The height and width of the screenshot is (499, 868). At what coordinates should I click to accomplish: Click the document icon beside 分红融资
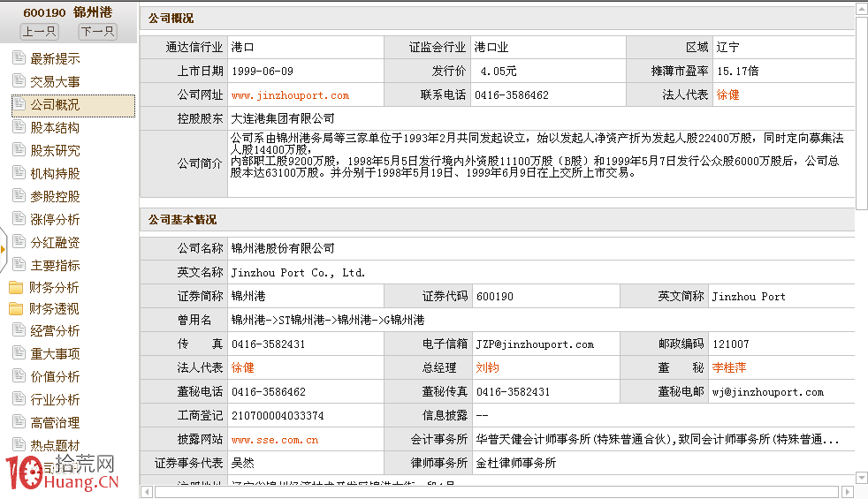[19, 241]
